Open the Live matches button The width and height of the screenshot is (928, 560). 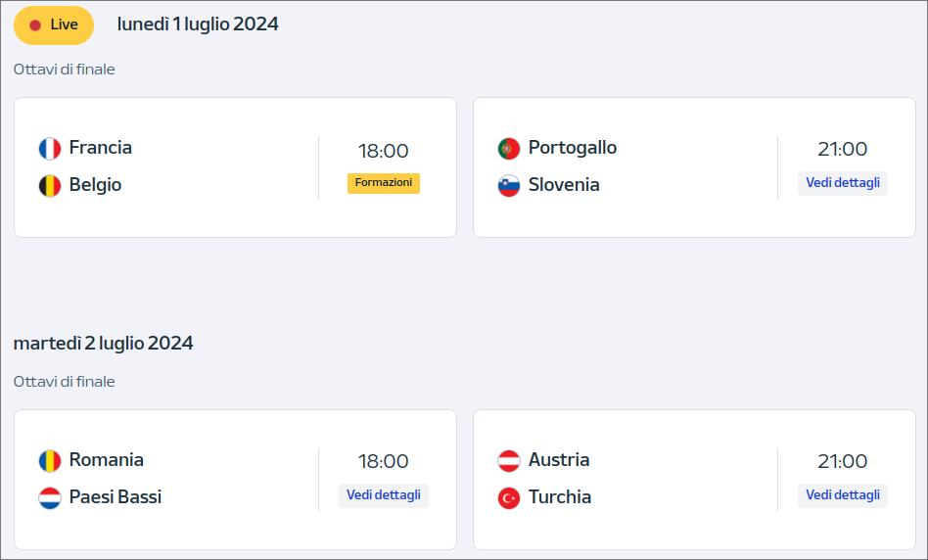(x=54, y=24)
